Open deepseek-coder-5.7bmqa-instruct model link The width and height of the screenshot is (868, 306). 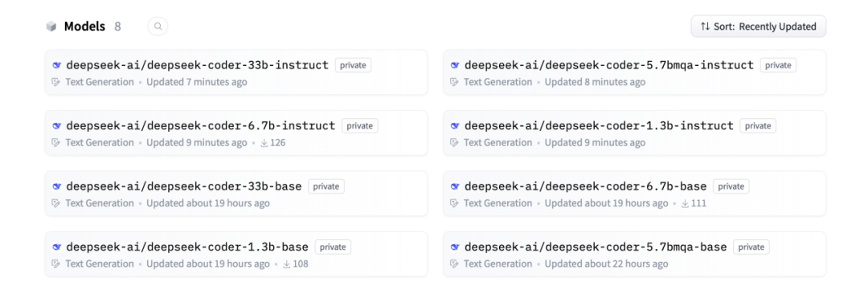point(609,65)
